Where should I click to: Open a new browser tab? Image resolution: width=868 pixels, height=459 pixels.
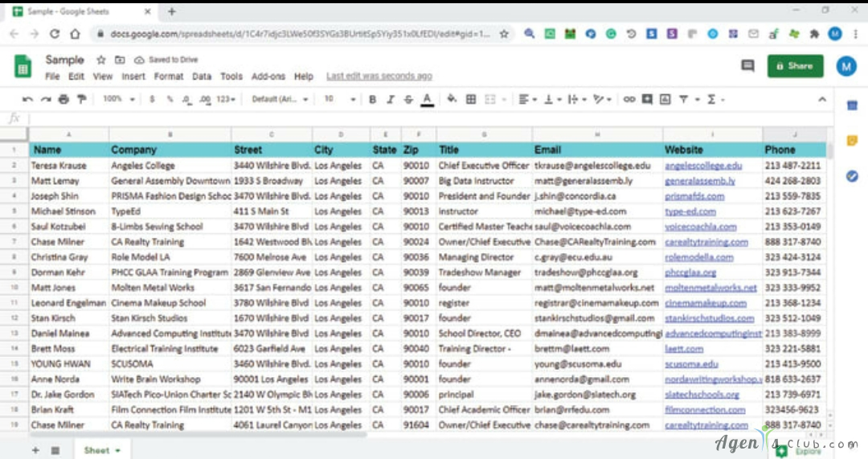pos(172,11)
